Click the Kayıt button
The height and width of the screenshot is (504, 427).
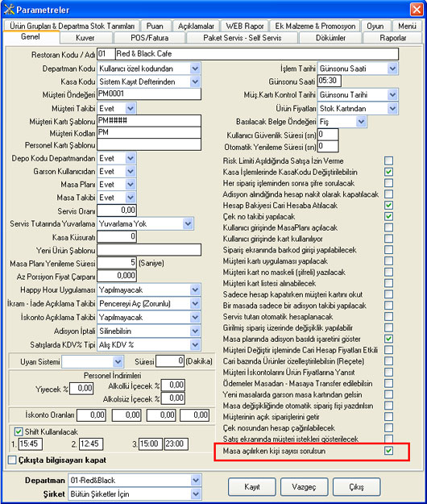click(252, 486)
